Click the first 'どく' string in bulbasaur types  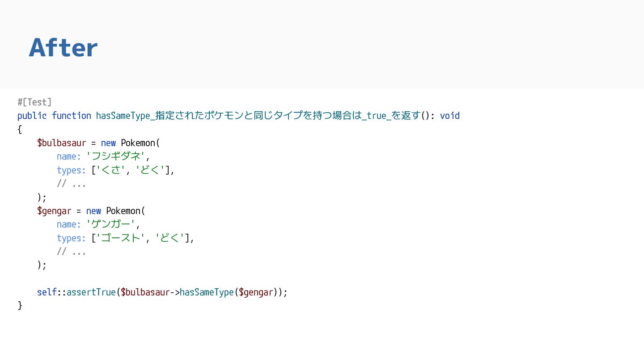tap(150, 170)
